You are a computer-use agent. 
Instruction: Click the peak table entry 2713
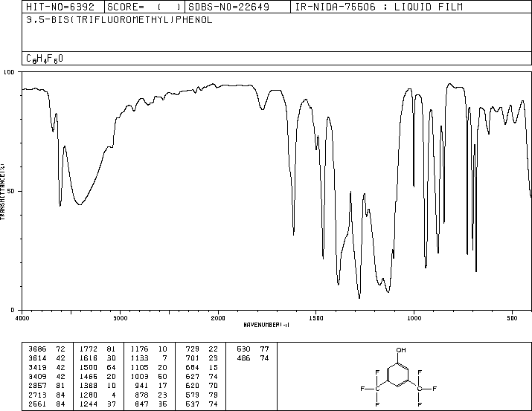(x=37, y=395)
